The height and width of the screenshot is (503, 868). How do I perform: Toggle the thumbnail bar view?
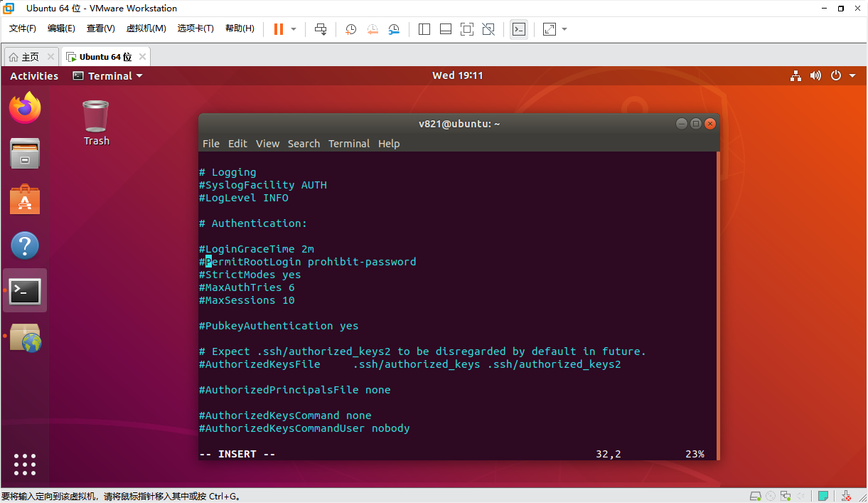[446, 29]
